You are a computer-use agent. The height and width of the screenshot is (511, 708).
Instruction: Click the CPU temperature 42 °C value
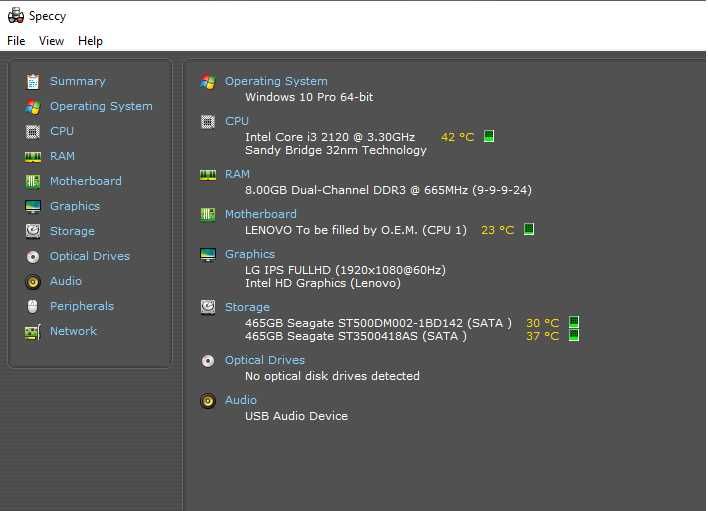(x=457, y=137)
